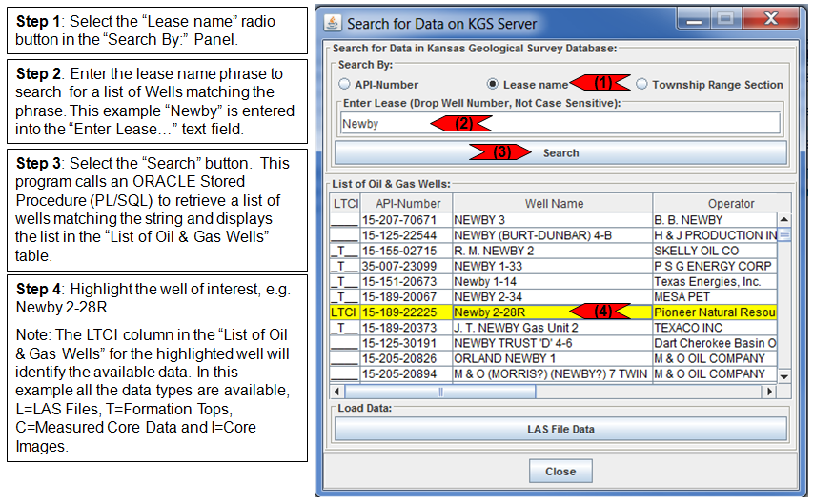
Task: Click the LTCI column header
Action: [x=345, y=204]
